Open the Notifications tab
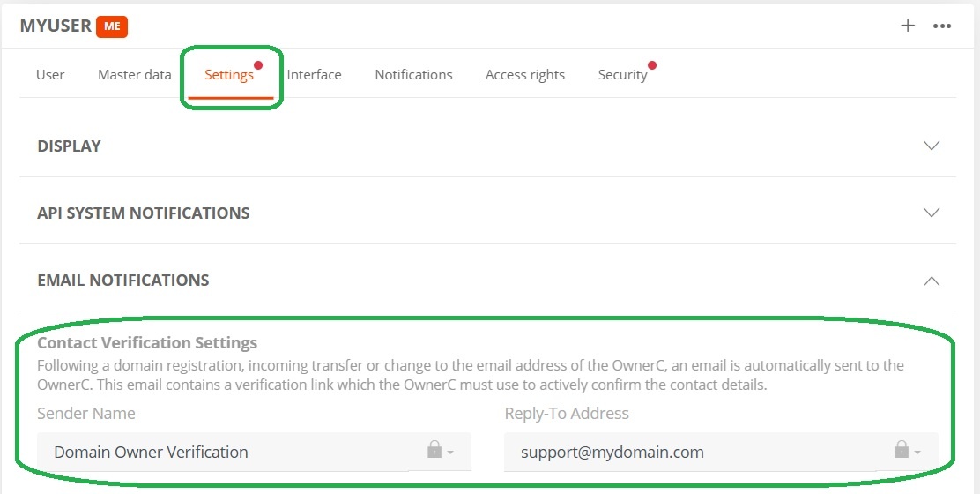This screenshot has width=980, height=494. click(413, 74)
